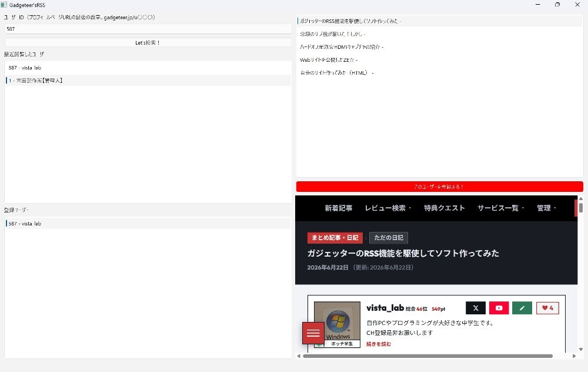Select article 'Webサイトを公開したZE☆'

[x=439, y=59]
